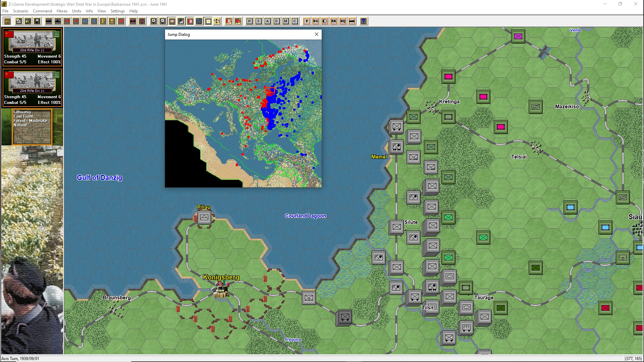Click the blue +1 toolbar icon
Image resolution: width=644 pixels, height=362 pixels.
coord(85,21)
